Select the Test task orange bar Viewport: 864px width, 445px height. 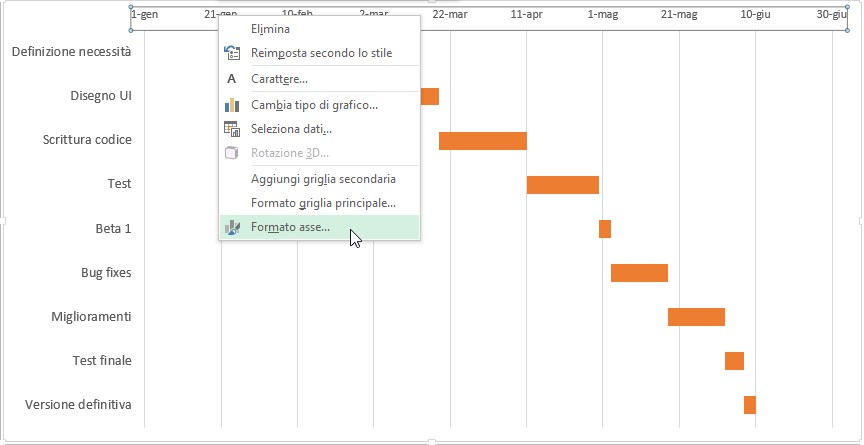pyautogui.click(x=563, y=185)
